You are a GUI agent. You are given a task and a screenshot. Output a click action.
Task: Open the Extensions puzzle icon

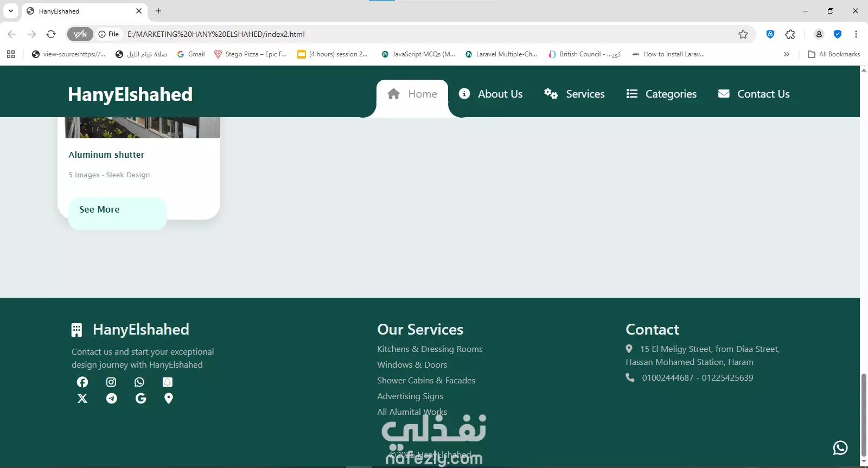pos(790,34)
